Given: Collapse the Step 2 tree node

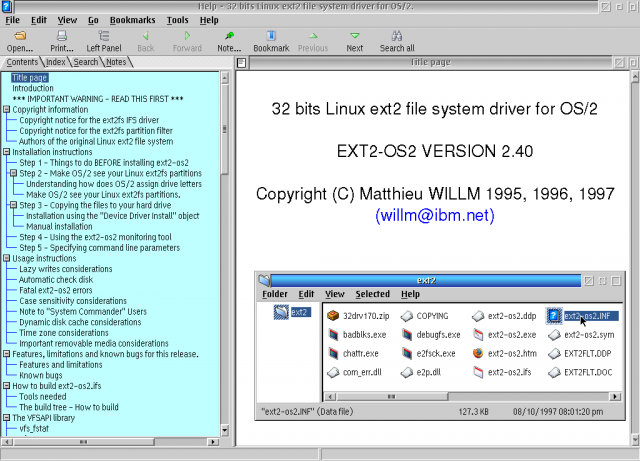Looking at the screenshot, I should [x=13, y=173].
